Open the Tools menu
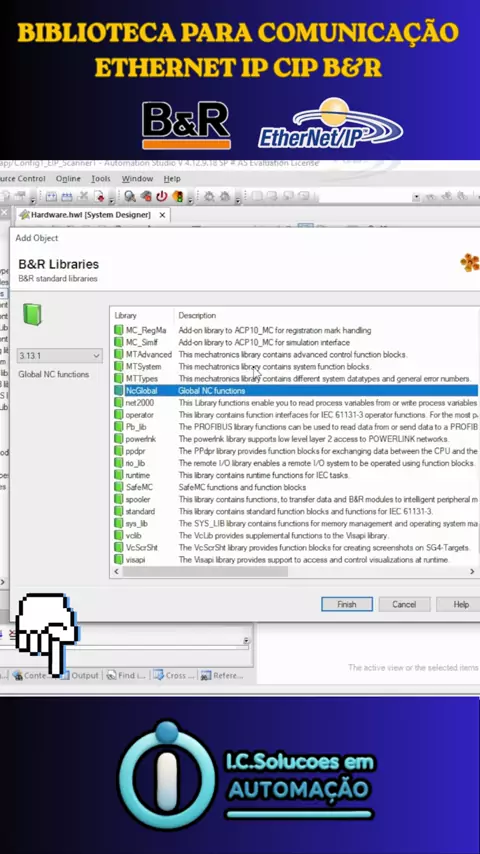The height and width of the screenshot is (854, 480). click(x=101, y=179)
